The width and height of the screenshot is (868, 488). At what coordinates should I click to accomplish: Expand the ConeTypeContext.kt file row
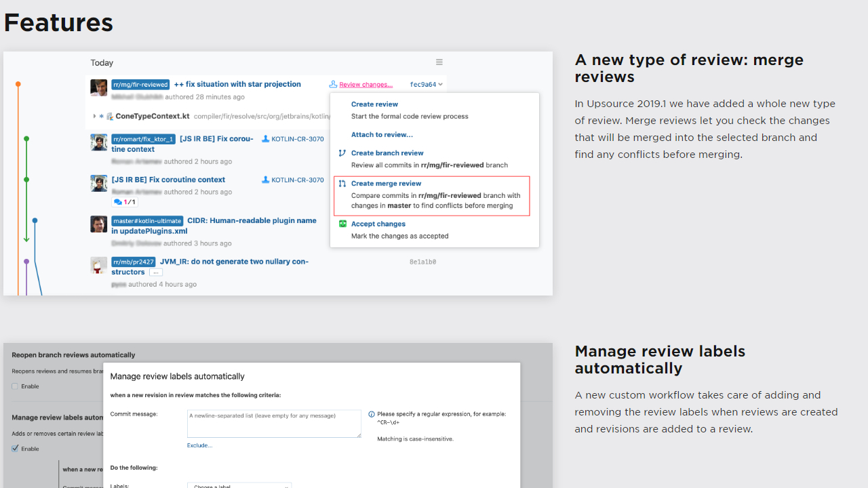(x=95, y=117)
